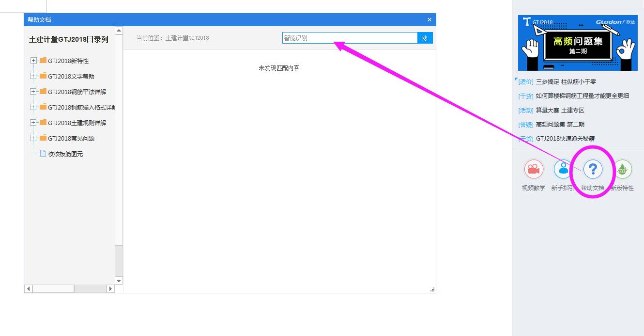
Task: Open the 帮助文档 question mark icon
Action: (593, 169)
